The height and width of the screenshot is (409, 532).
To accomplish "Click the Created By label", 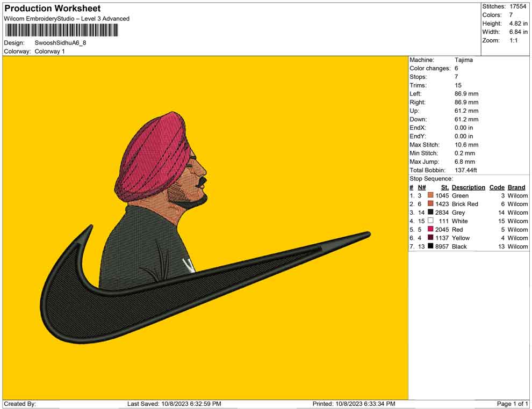I will pyautogui.click(x=20, y=404).
